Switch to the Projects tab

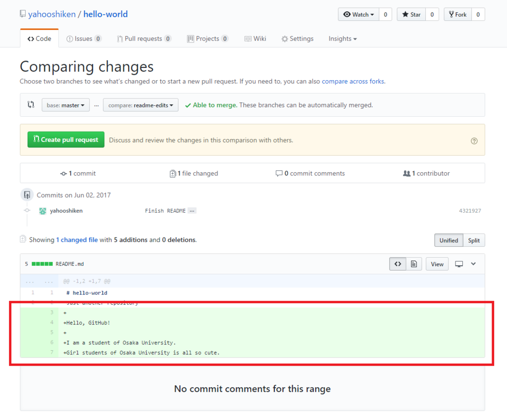point(208,39)
